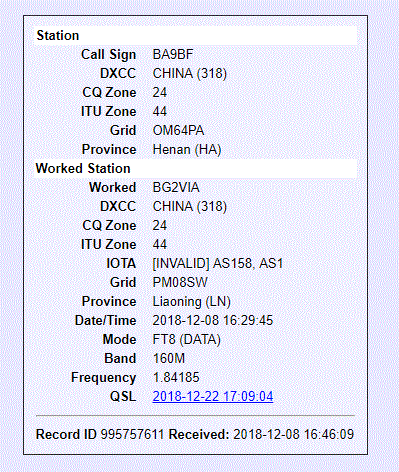Click the IOTA value [INVALID] AS158, AS1
The height and width of the screenshot is (472, 399).
(x=218, y=263)
